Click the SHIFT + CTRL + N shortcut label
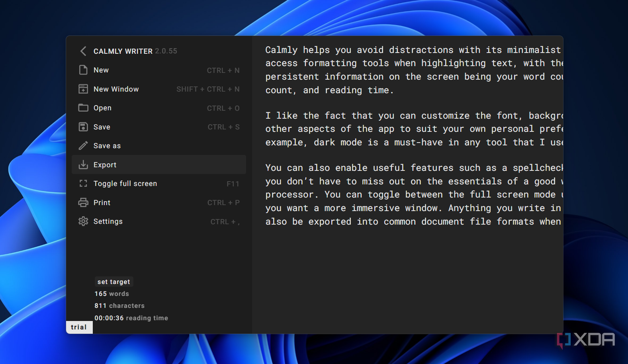The width and height of the screenshot is (628, 364). coord(208,89)
